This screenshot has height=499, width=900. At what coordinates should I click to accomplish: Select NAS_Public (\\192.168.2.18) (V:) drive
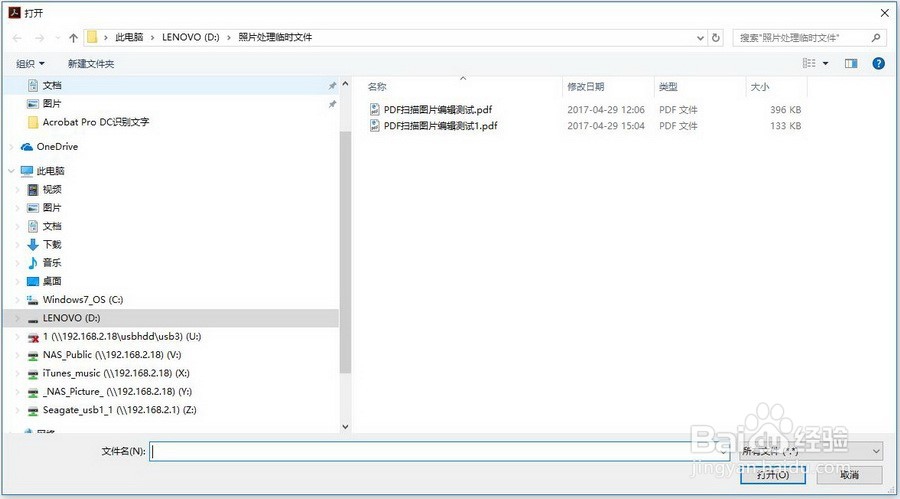click(x=112, y=355)
